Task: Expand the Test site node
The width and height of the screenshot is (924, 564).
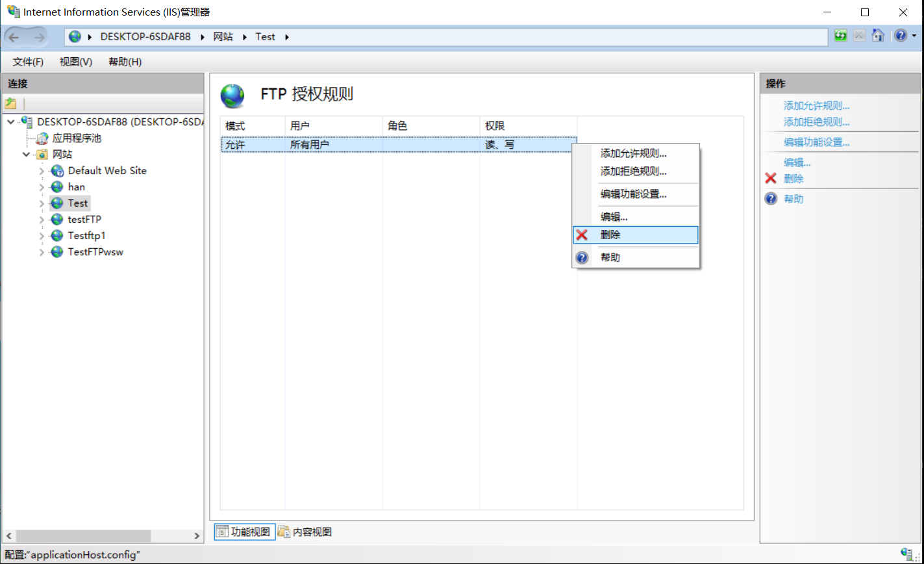Action: click(x=42, y=203)
